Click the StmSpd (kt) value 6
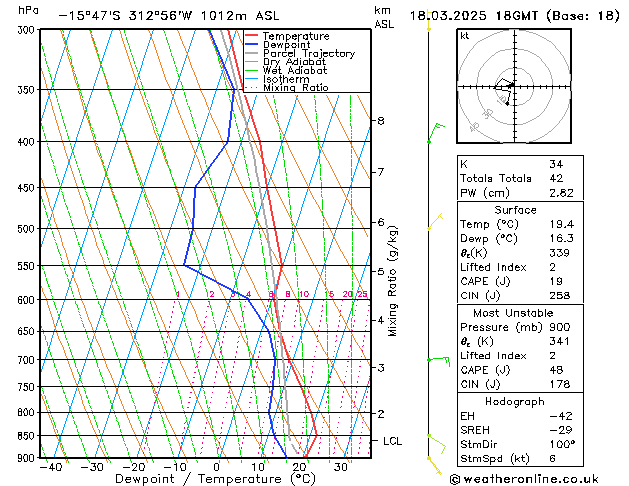 552,458
